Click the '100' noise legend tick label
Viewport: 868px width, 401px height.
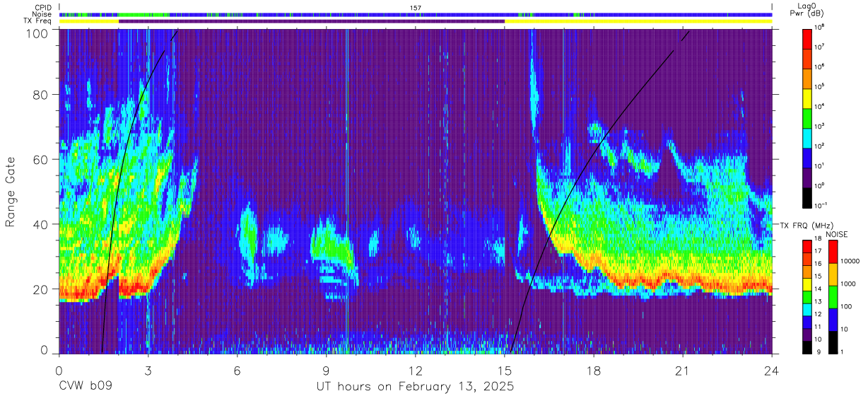[848, 307]
